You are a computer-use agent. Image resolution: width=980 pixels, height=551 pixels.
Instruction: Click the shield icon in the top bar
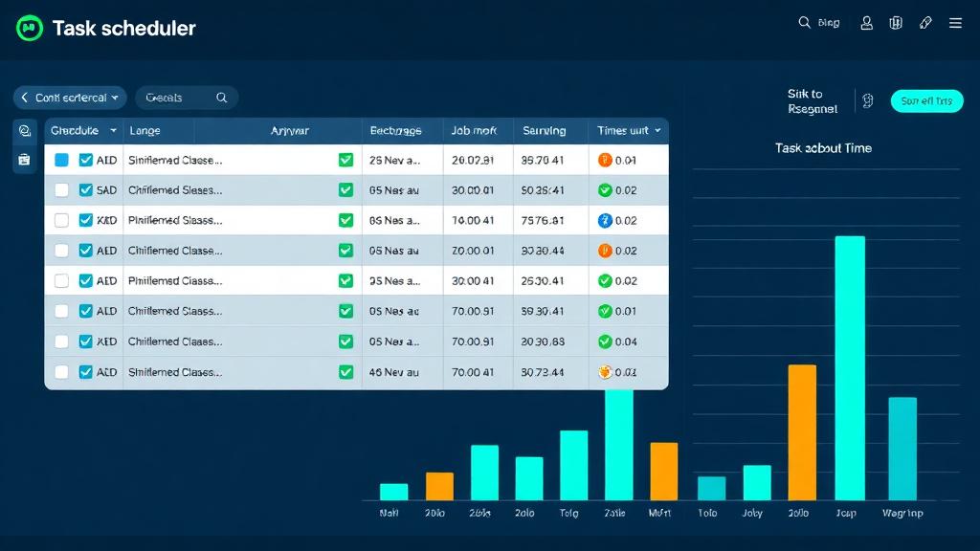click(896, 22)
